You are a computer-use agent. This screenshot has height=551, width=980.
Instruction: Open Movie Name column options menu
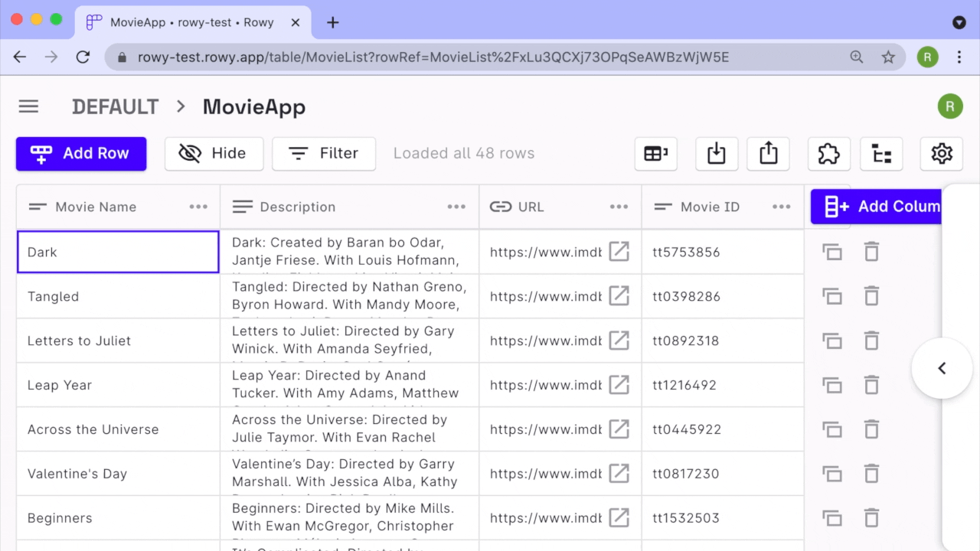click(198, 207)
